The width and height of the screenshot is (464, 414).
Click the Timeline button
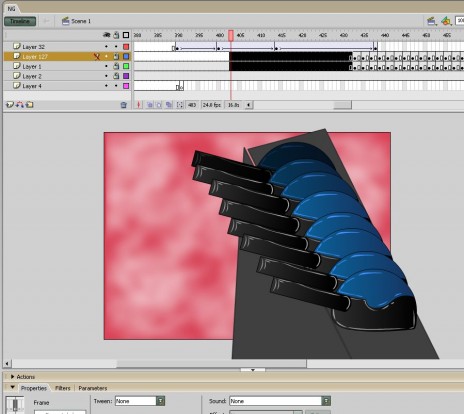click(x=20, y=21)
